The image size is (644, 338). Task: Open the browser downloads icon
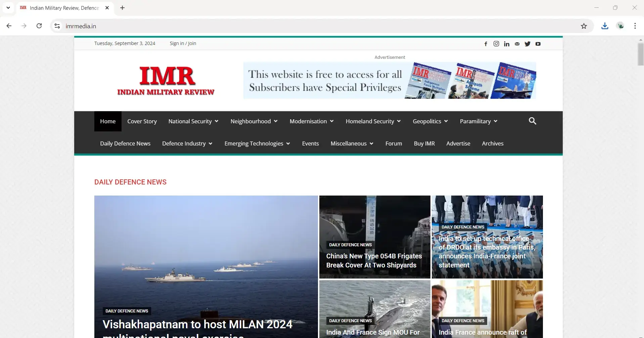tap(605, 26)
